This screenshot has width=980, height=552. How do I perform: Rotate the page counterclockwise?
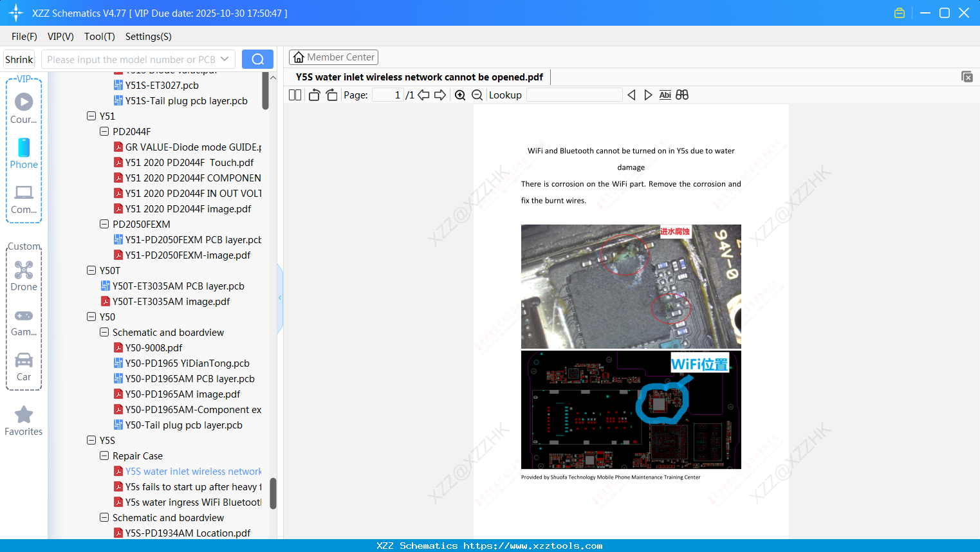point(314,95)
